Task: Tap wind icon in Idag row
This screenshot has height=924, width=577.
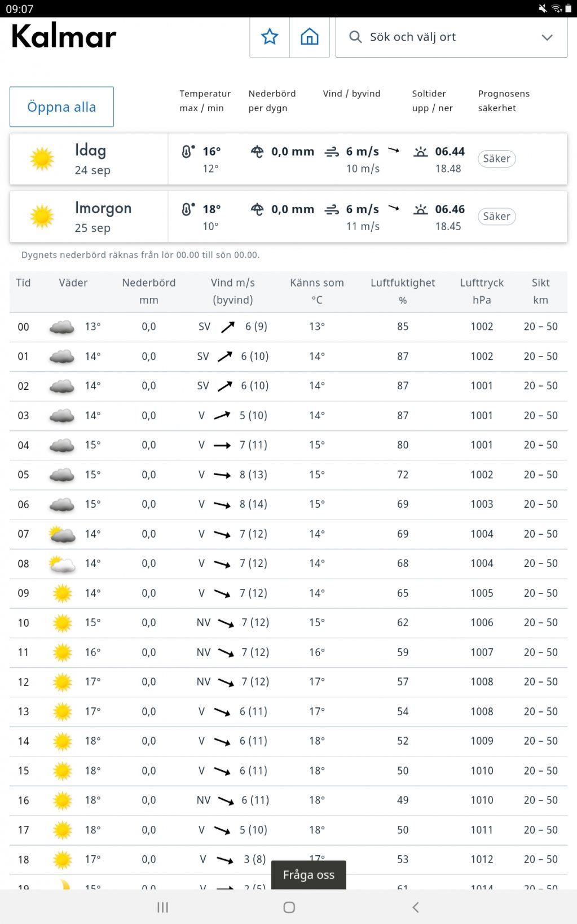Action: click(x=332, y=151)
